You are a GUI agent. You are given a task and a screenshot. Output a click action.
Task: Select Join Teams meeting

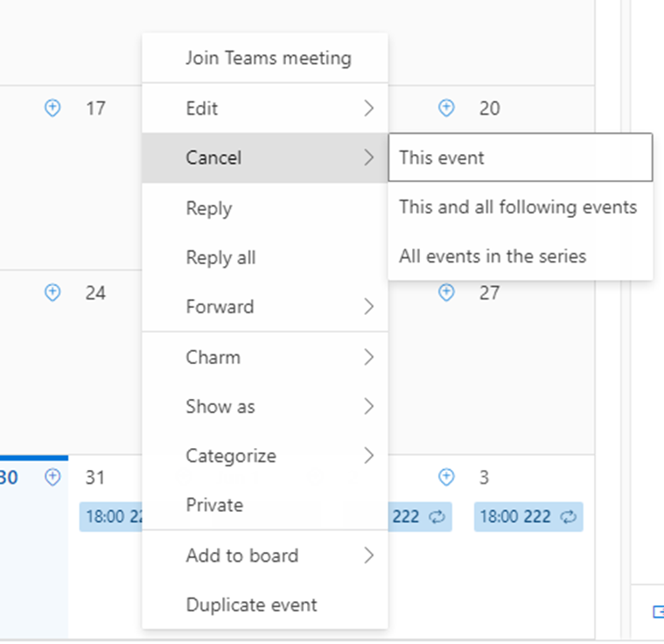[x=268, y=59]
